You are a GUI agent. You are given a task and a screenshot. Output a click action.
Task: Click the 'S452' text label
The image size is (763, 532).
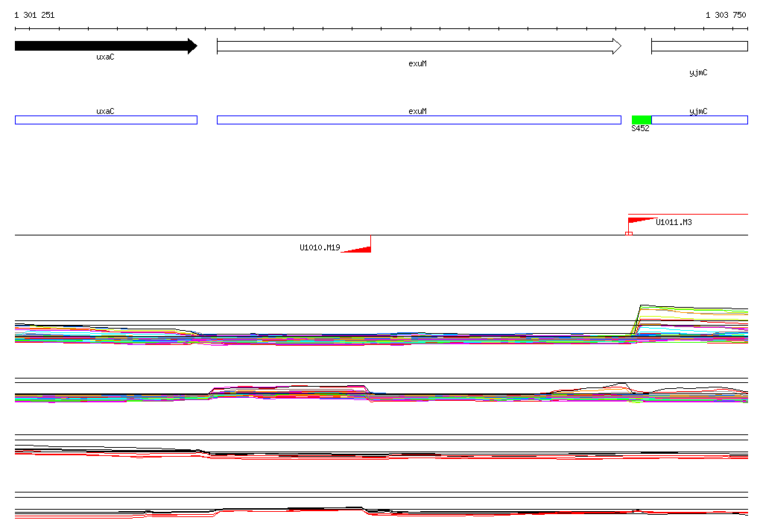point(640,128)
